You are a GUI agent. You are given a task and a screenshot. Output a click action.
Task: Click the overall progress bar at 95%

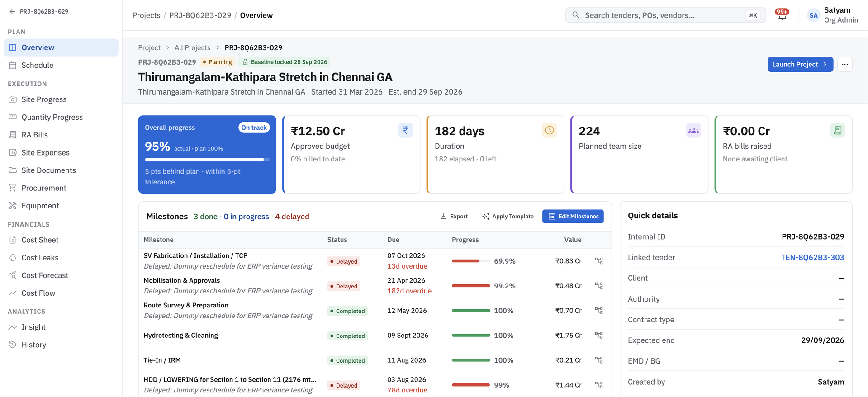207,159
